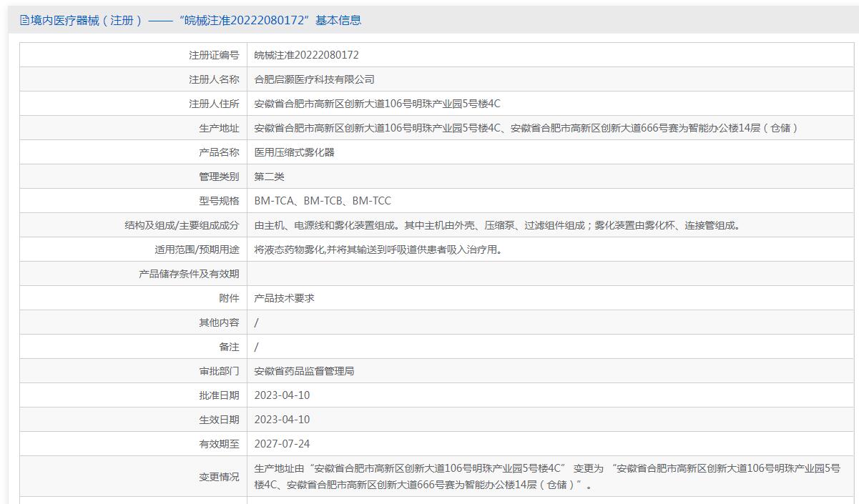The width and height of the screenshot is (859, 504).
Task: Click the 生产地址 label
Action: (219, 128)
